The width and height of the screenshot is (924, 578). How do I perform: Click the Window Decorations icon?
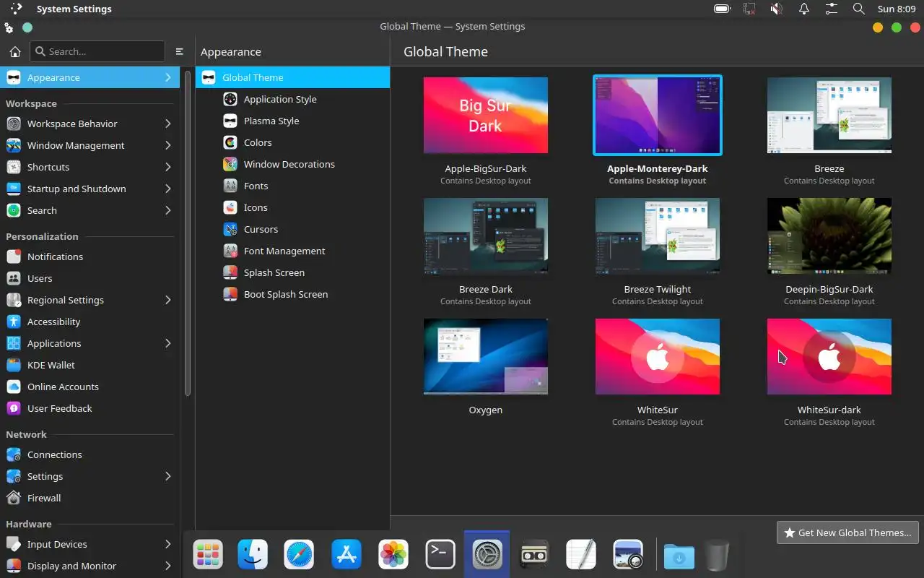click(230, 164)
